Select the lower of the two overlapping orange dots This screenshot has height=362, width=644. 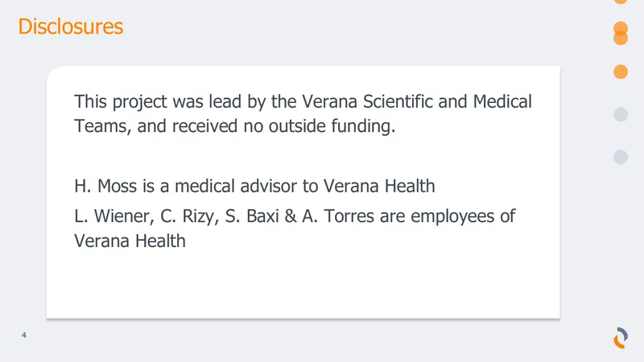click(621, 39)
